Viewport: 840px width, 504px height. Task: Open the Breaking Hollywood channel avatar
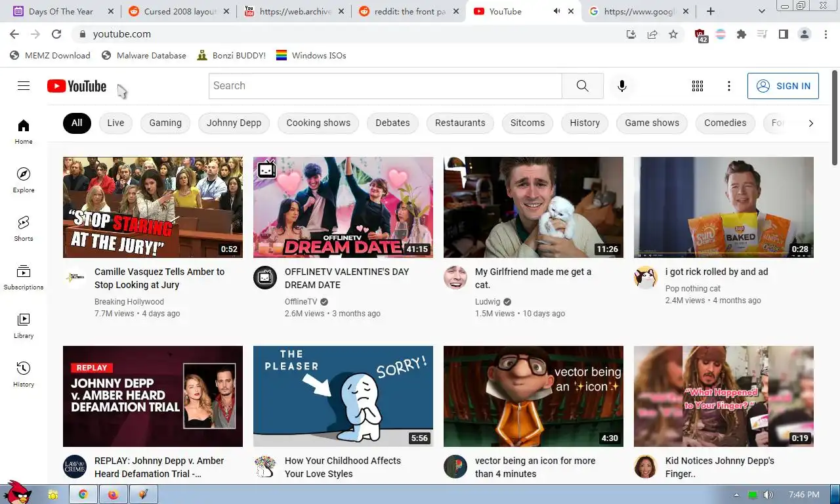pos(75,278)
